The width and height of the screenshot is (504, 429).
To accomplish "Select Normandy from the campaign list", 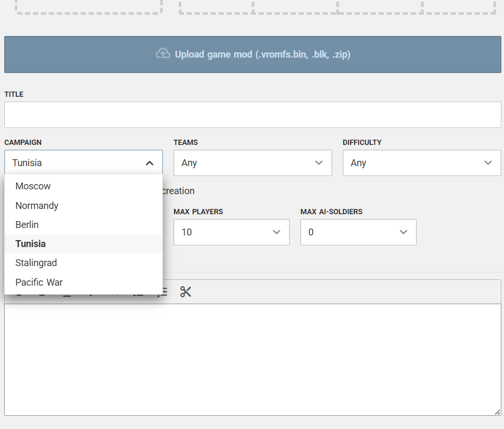I will [37, 205].
